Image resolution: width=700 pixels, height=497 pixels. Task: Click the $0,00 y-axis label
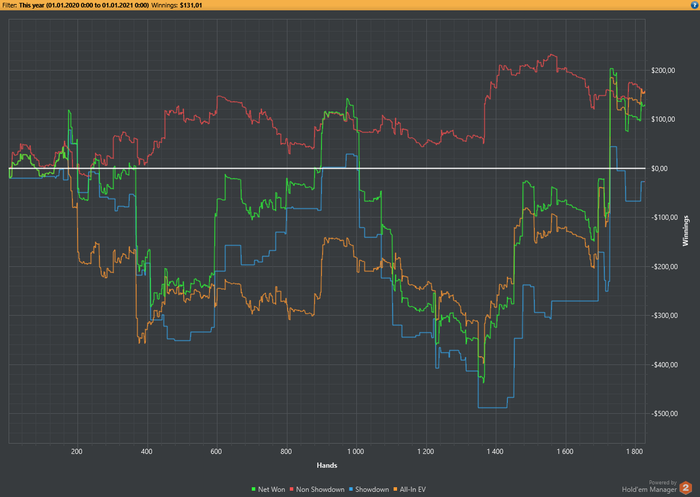tap(659, 168)
